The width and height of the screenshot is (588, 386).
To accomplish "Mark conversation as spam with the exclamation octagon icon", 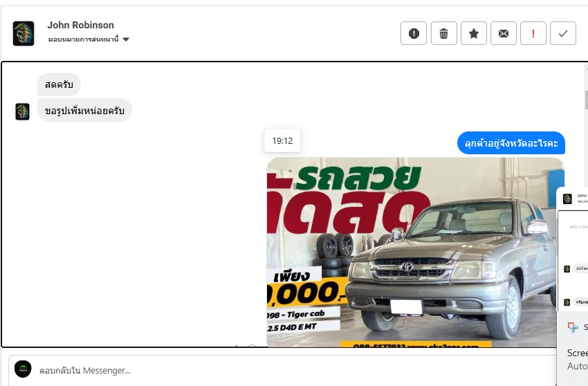I will pos(413,33).
